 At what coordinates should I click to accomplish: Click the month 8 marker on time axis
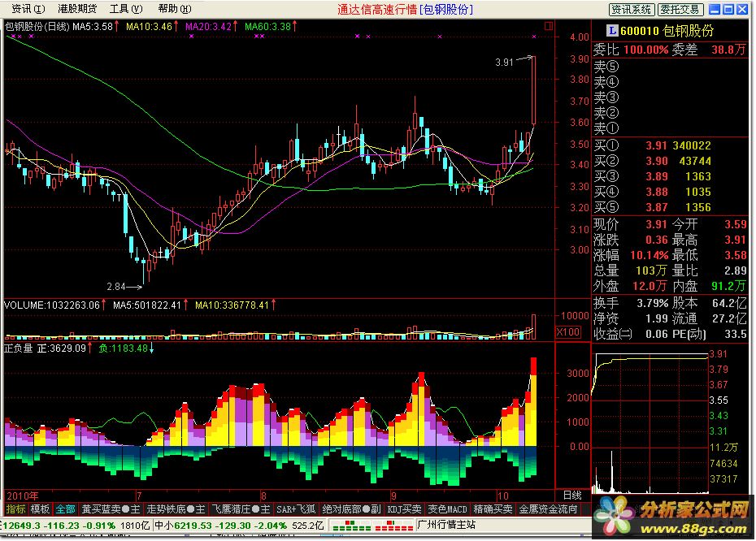263,496
